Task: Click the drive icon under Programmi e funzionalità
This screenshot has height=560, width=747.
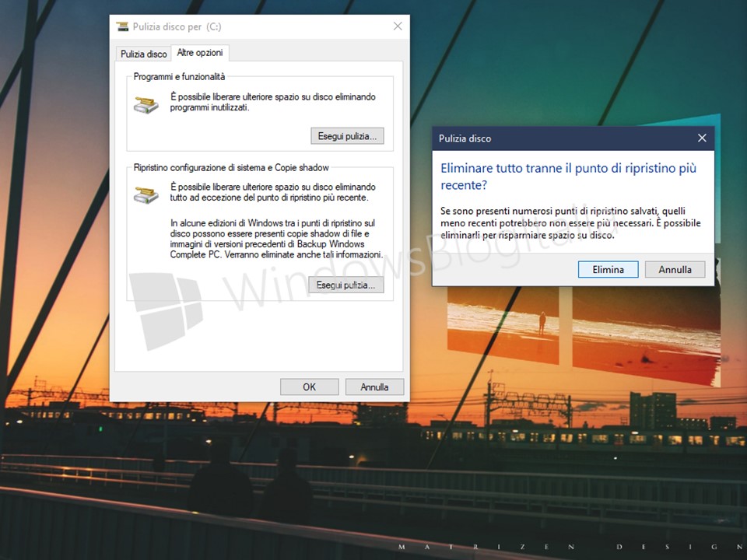Action: pyautogui.click(x=146, y=103)
